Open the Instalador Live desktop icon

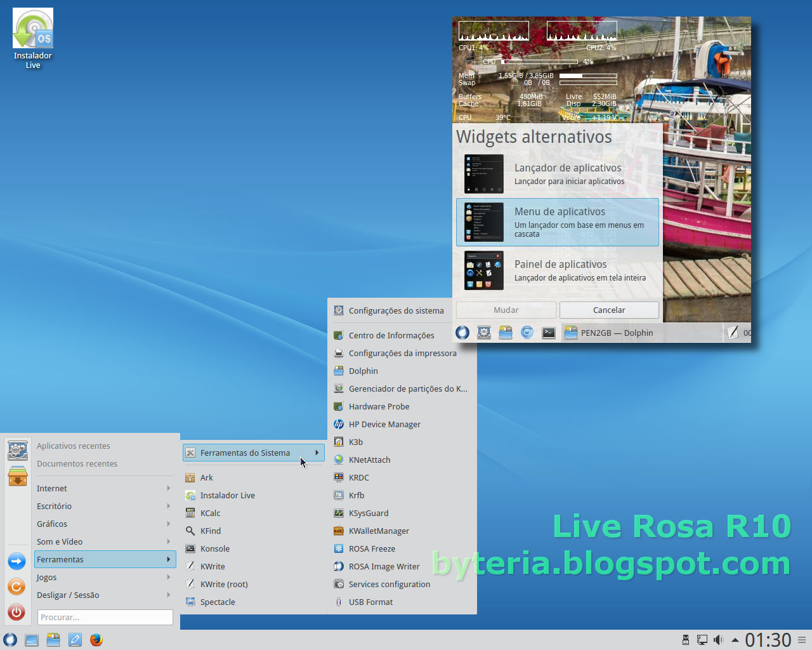[x=32, y=29]
